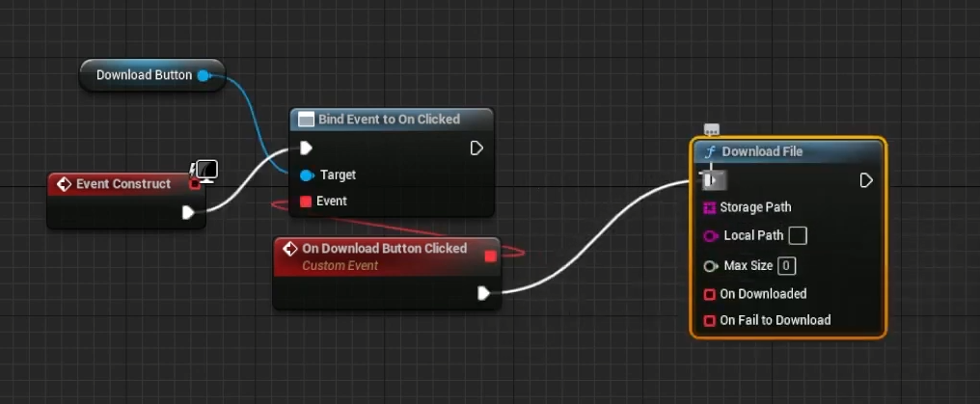Click the Target pin on Bind Event
Screen dimensions: 980x404
coord(307,175)
